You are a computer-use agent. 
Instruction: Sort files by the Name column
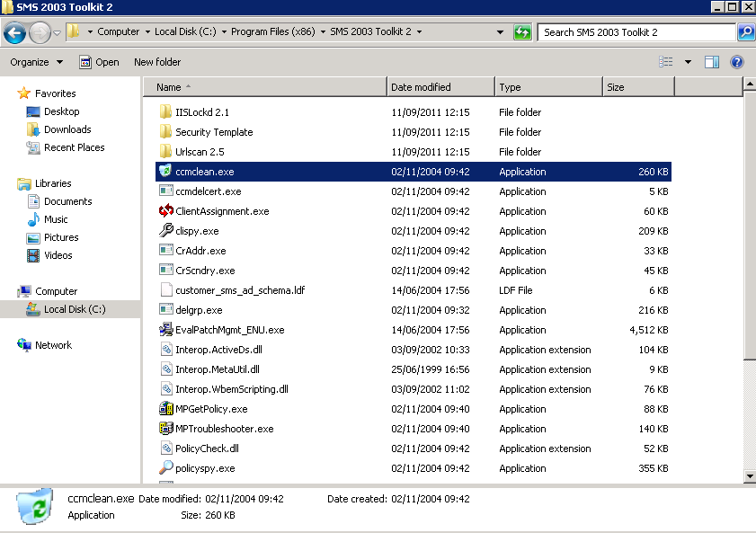(265, 87)
